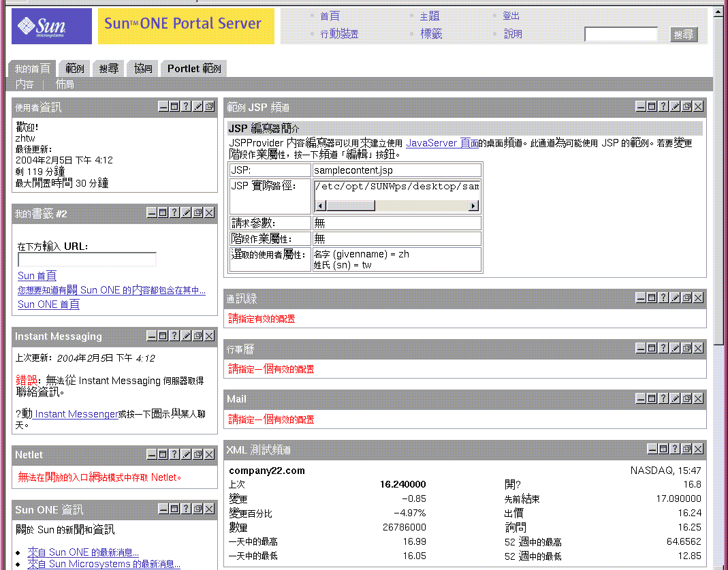Focus the bookmark URL input field
728x570 pixels.
point(86,259)
